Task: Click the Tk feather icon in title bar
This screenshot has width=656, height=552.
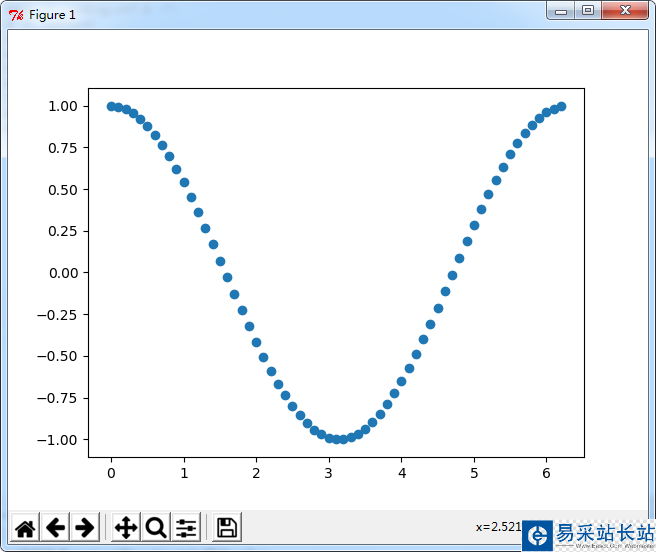Action: pyautogui.click(x=16, y=15)
